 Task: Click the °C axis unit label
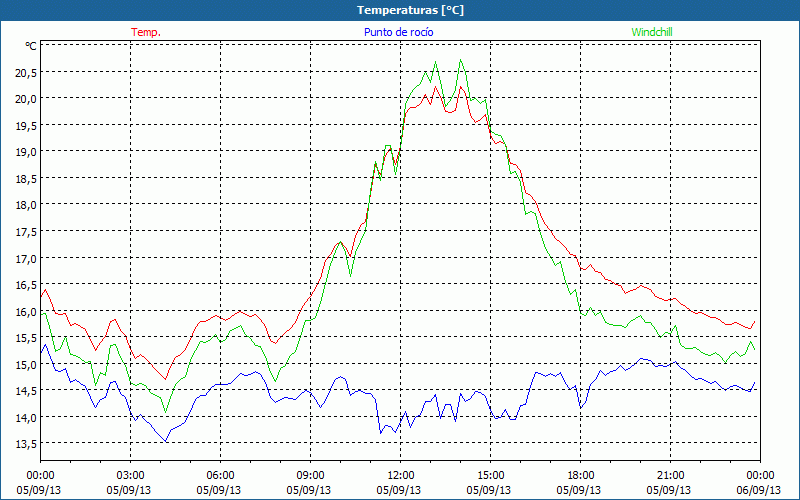[31, 46]
